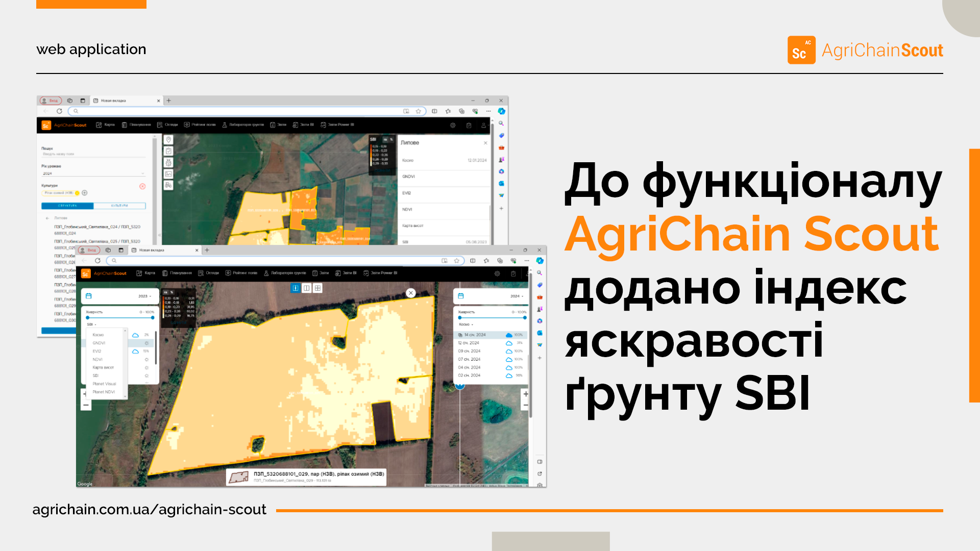Screen dimensions: 980x551
Task: Open Карта in front window menu
Action: click(x=146, y=273)
